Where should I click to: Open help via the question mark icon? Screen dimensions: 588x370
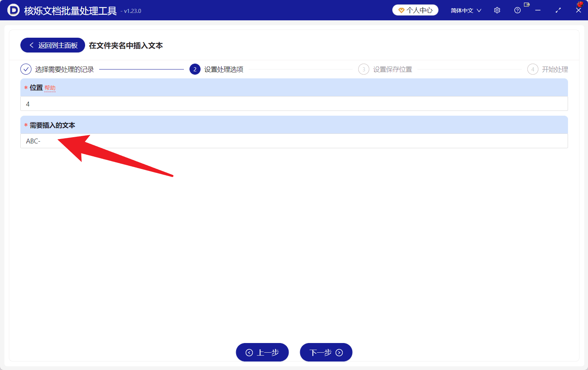(x=517, y=10)
